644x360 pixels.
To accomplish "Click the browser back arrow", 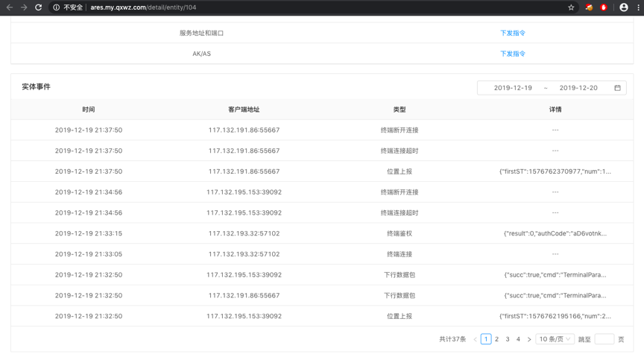I will [x=10, y=7].
